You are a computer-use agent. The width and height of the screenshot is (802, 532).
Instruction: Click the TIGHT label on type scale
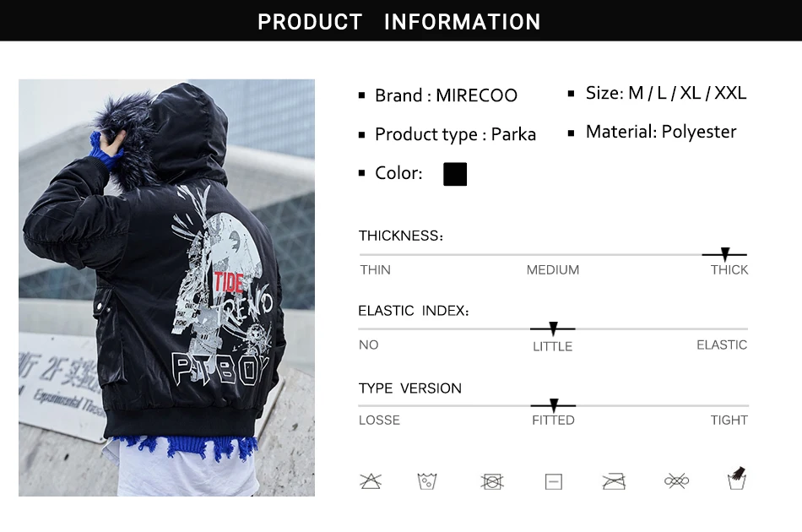[729, 420]
